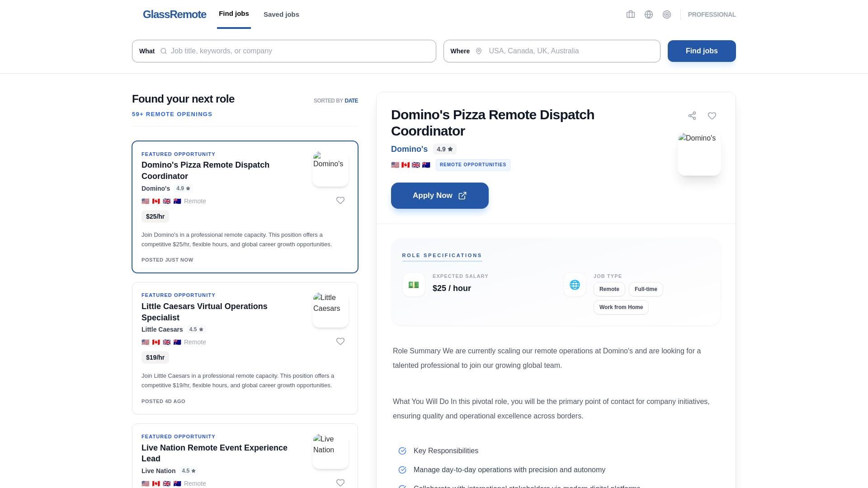Click the search magnifier icon in What field
Viewport: 868px width, 488px height.
click(164, 51)
